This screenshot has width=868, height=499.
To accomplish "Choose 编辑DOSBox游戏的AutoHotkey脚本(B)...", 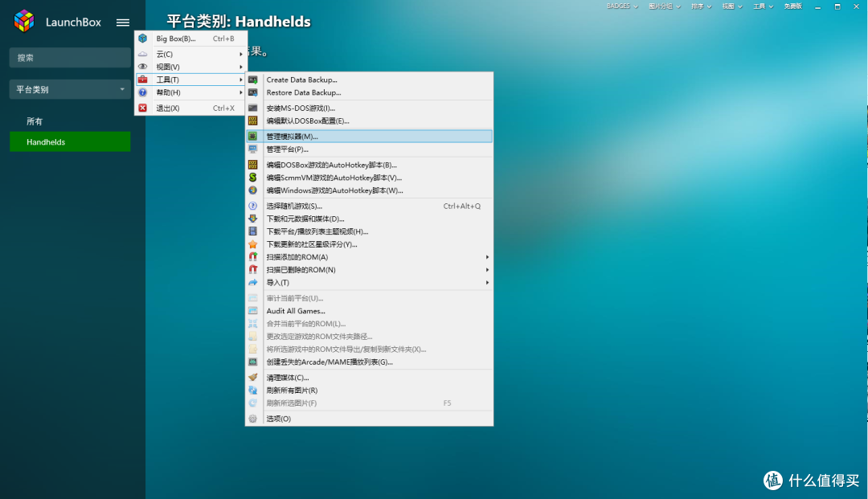I will click(369, 165).
